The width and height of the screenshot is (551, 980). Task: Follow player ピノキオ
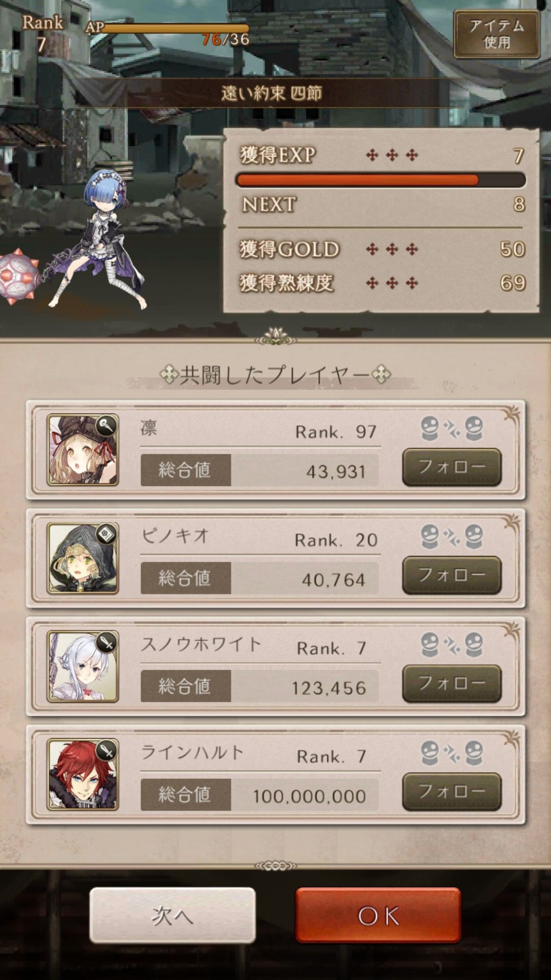pyautogui.click(x=452, y=575)
